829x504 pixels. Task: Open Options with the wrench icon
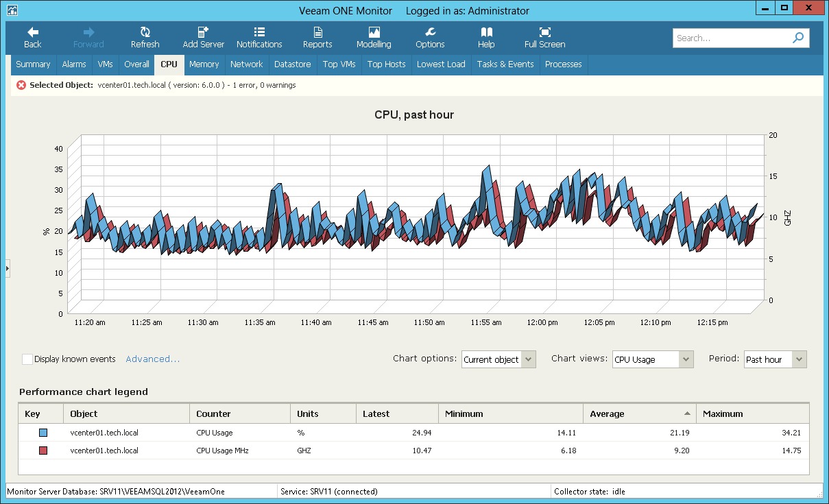pyautogui.click(x=430, y=38)
